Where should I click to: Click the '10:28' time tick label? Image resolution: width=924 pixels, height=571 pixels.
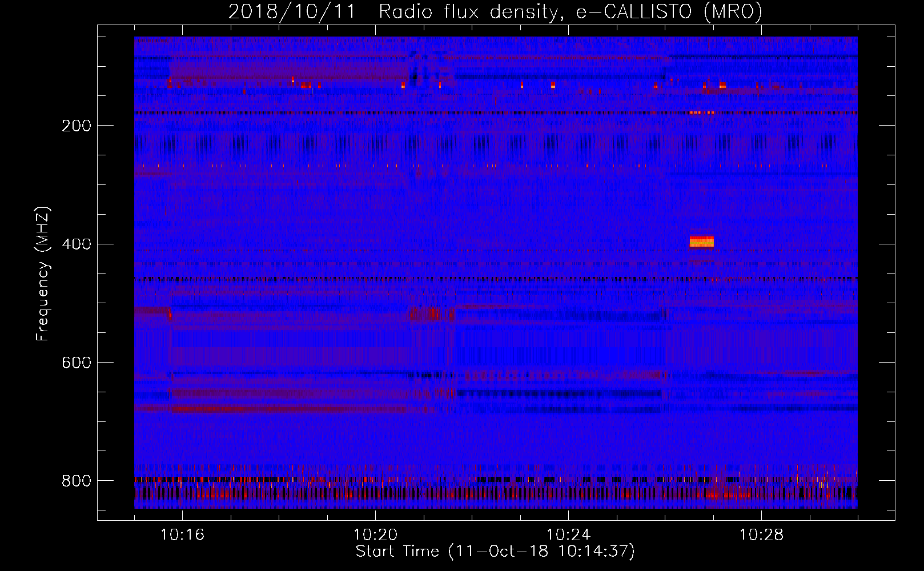(761, 535)
